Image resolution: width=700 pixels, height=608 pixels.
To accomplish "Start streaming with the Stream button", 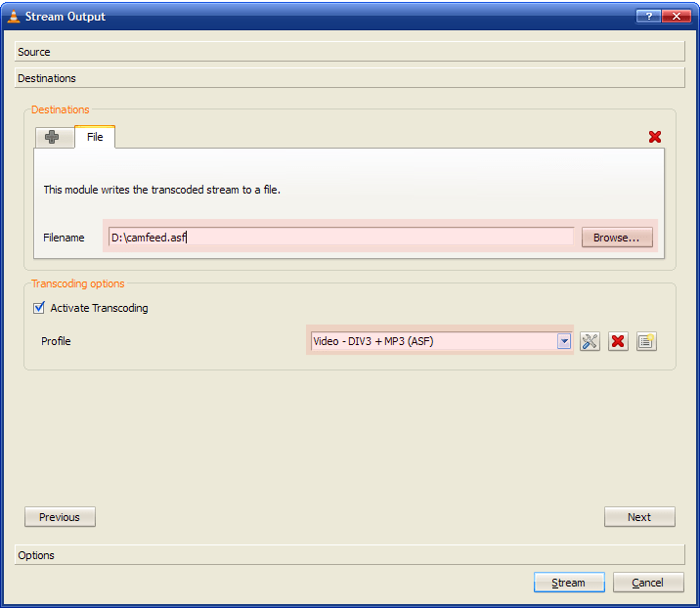I will [569, 583].
